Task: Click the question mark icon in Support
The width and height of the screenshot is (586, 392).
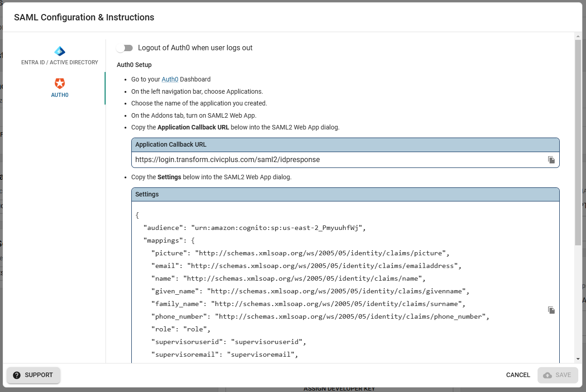Action: click(17, 375)
